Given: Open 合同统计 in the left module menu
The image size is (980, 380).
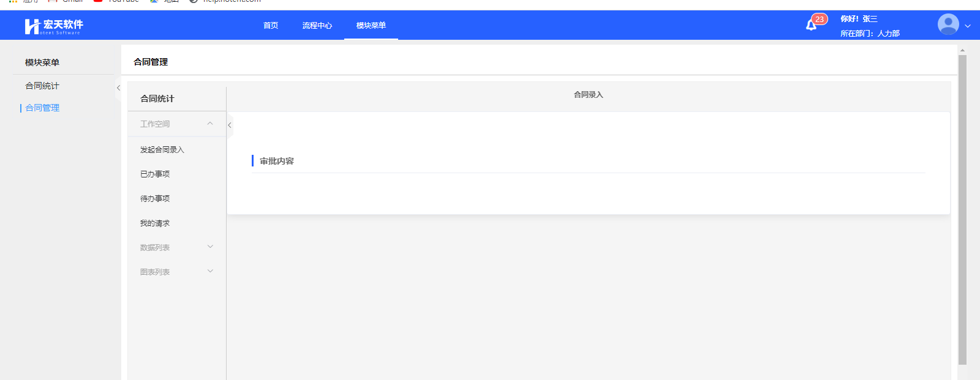Looking at the screenshot, I should coord(42,86).
